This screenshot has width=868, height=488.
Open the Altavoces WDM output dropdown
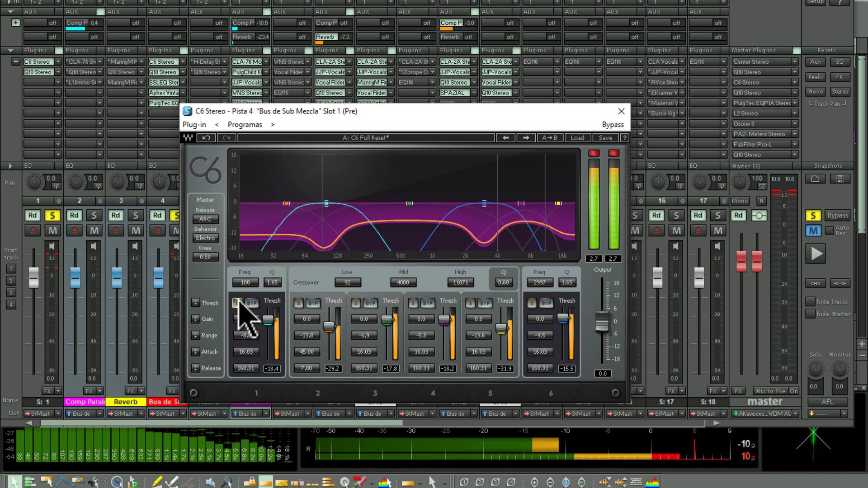point(795,413)
